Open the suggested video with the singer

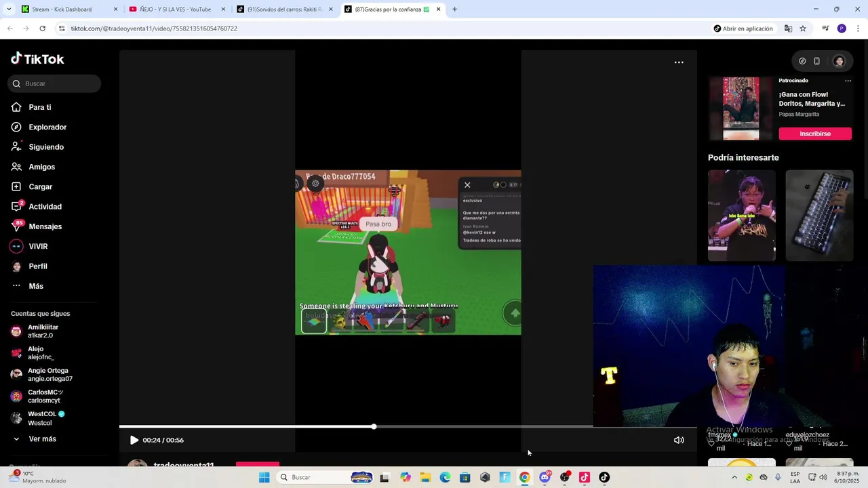pos(742,216)
